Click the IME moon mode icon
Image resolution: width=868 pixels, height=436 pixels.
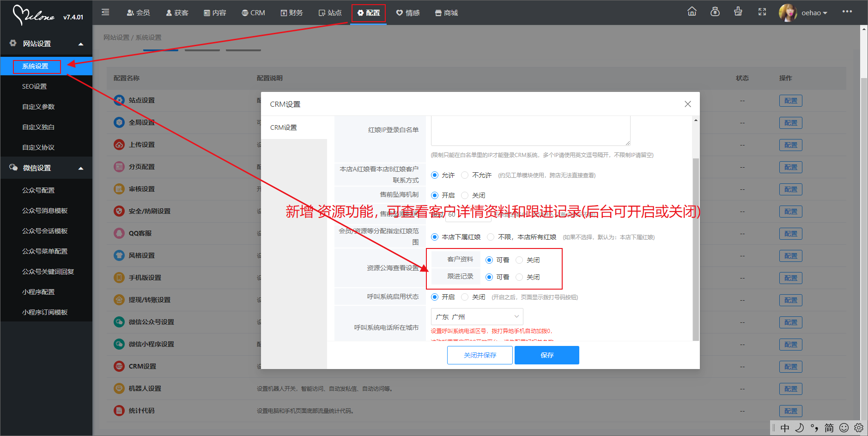tap(800, 428)
